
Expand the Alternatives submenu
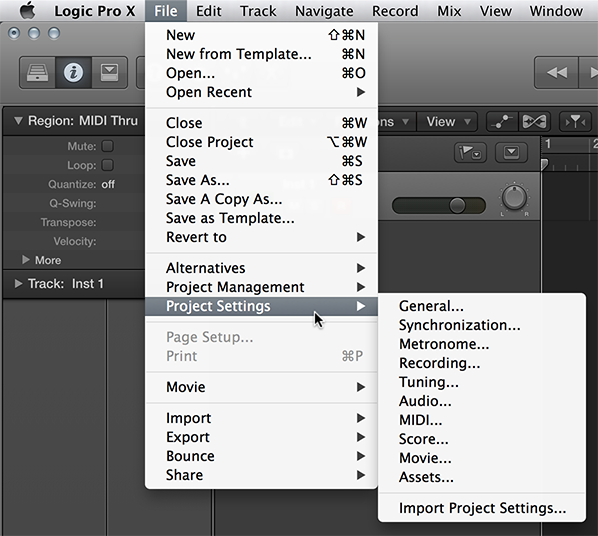[262, 268]
